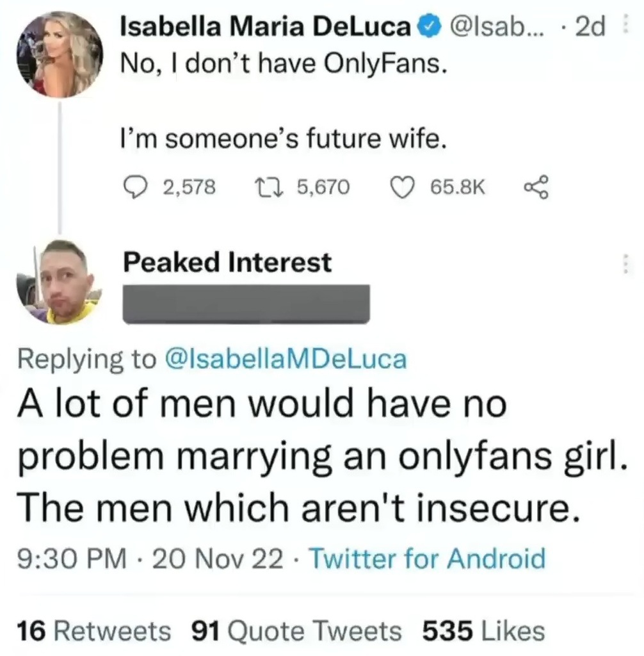
Task: Click the share icon on Isabella's tweet
Action: tap(533, 187)
